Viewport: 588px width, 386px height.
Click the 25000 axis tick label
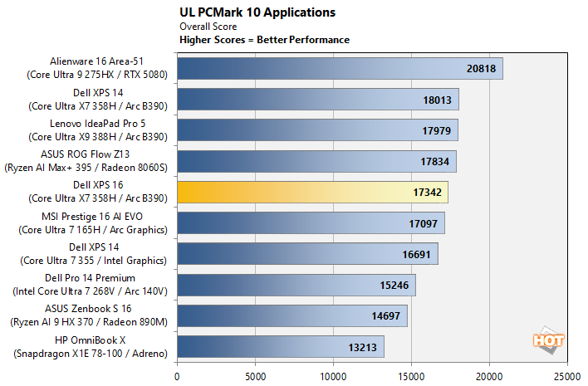567,376
